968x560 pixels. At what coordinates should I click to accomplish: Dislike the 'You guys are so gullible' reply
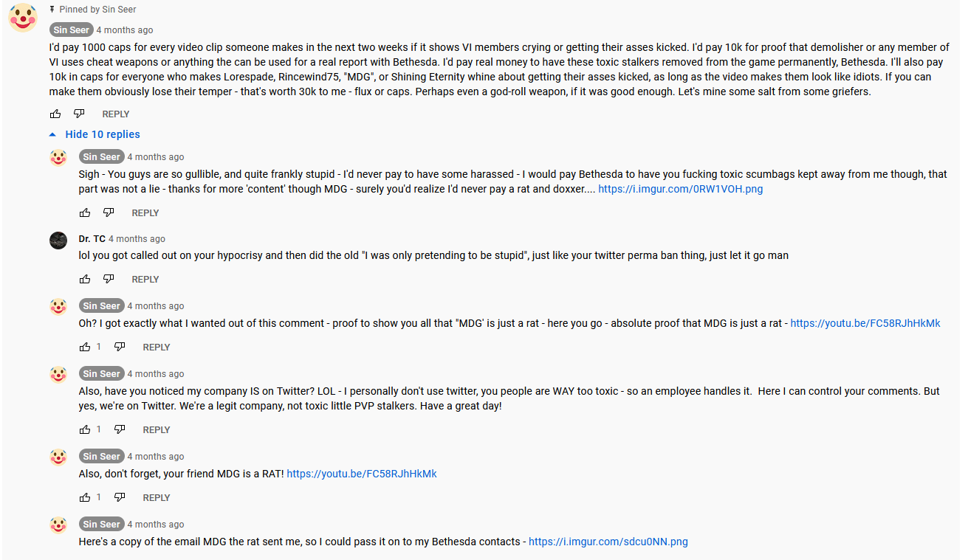pyautogui.click(x=109, y=213)
